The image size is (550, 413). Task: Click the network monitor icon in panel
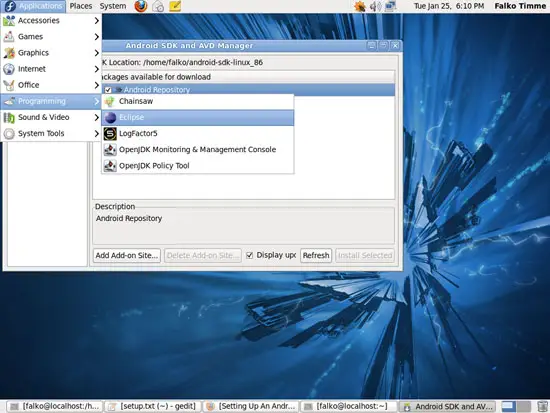point(390,6)
